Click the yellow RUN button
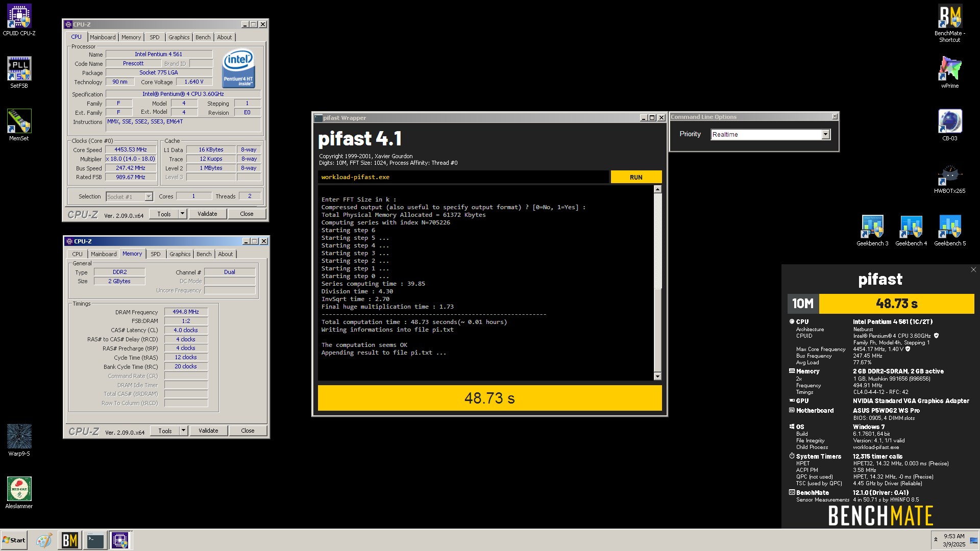Screen dimensions: 980x551 click(x=636, y=177)
